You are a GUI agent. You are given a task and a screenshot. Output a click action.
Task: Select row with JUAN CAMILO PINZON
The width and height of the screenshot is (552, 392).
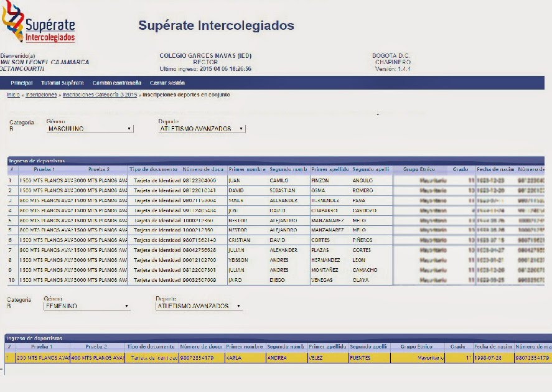coord(276,180)
